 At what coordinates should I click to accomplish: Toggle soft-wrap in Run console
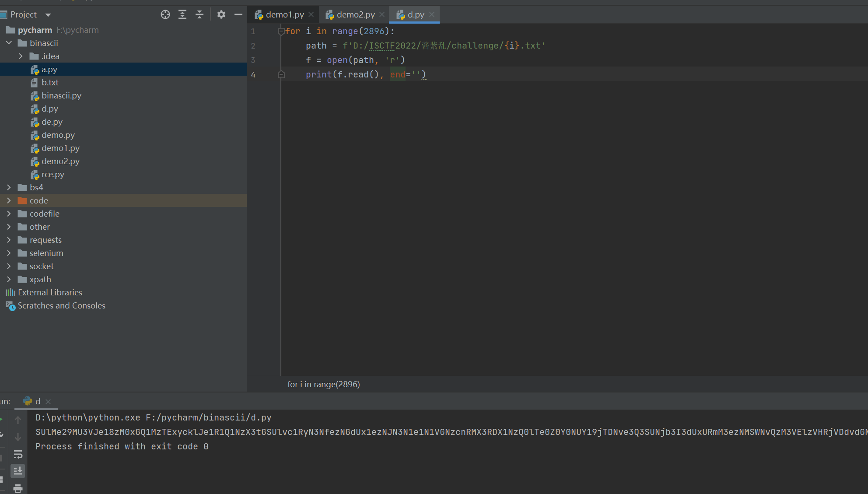point(18,454)
